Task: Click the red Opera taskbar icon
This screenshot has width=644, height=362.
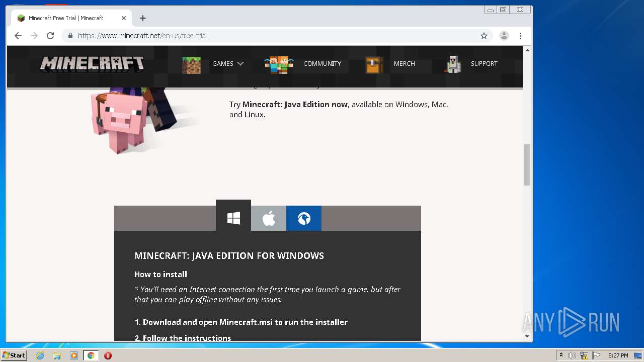Action: (108, 355)
